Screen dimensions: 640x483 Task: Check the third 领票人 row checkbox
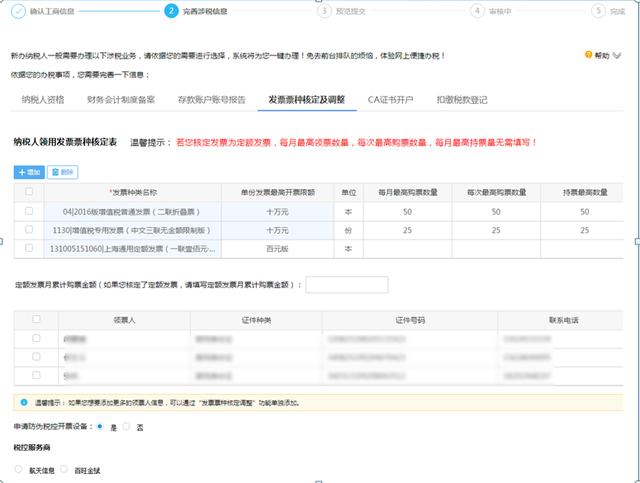[36, 375]
